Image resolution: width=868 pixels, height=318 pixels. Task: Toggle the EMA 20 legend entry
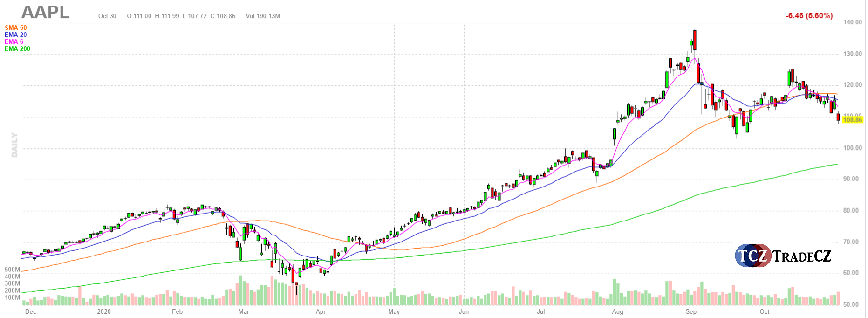click(x=16, y=35)
